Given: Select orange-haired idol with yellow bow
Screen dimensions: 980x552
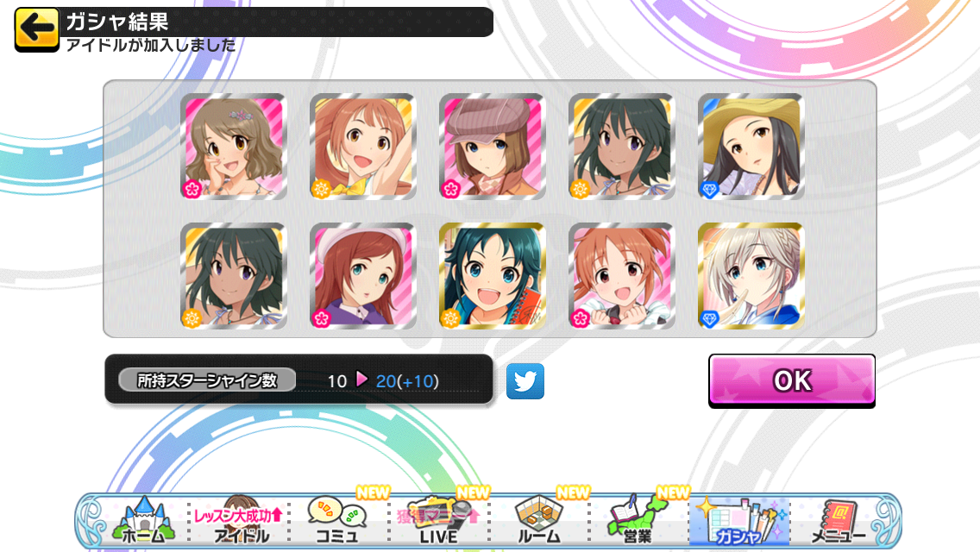Looking at the screenshot, I should 363,147.
